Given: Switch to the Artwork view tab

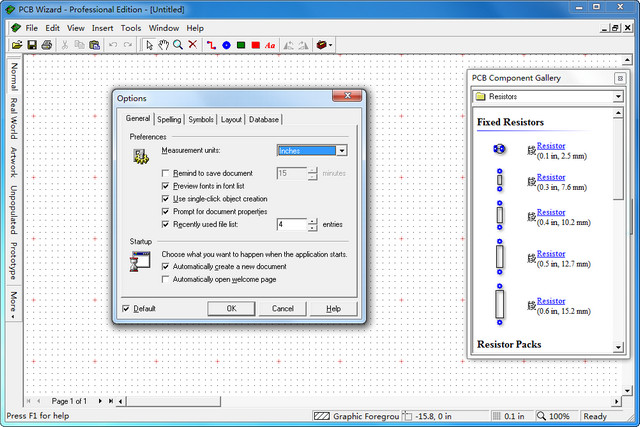Looking at the screenshot, I should tap(13, 162).
